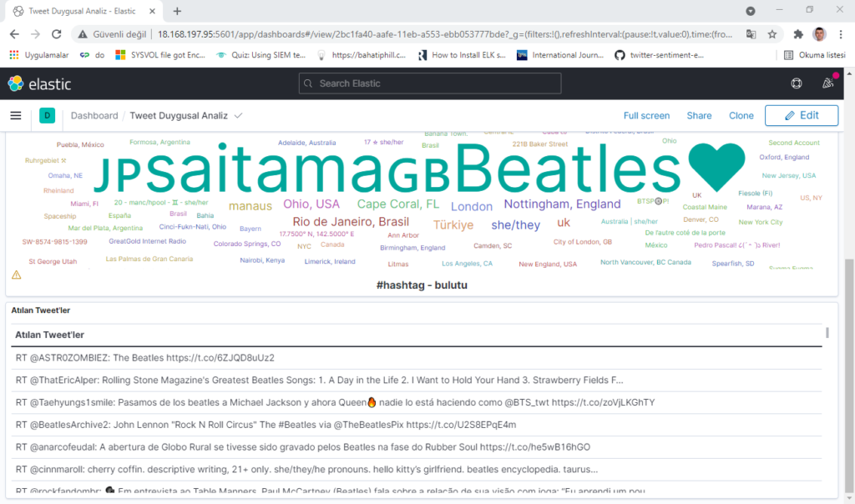Screen dimensions: 855x504
Task: Open the How to Install ELK bookmark
Action: tap(462, 55)
